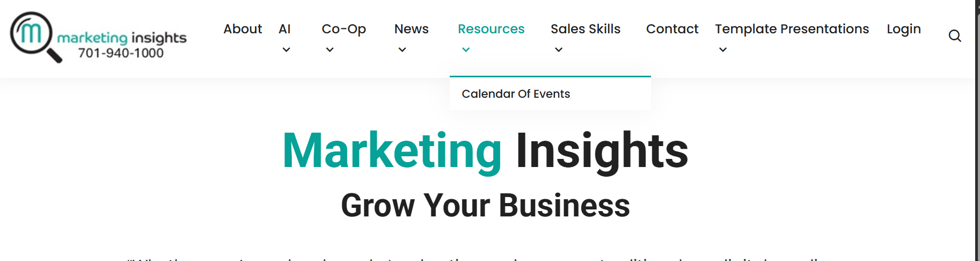This screenshot has height=261, width=980.
Task: Open the News menu item
Action: 411,29
